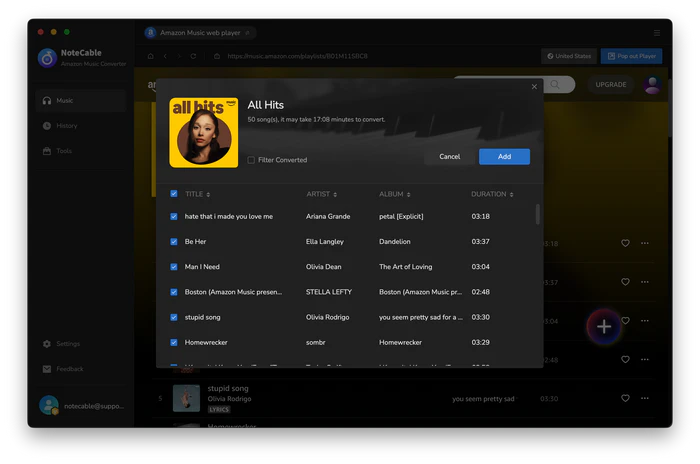Open more options for the 02:48 track

(x=645, y=359)
